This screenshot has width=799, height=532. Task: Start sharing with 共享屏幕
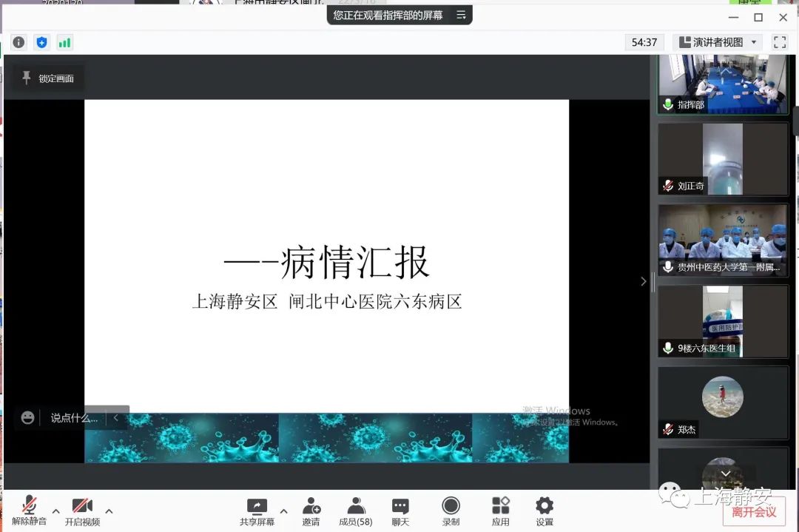click(257, 511)
